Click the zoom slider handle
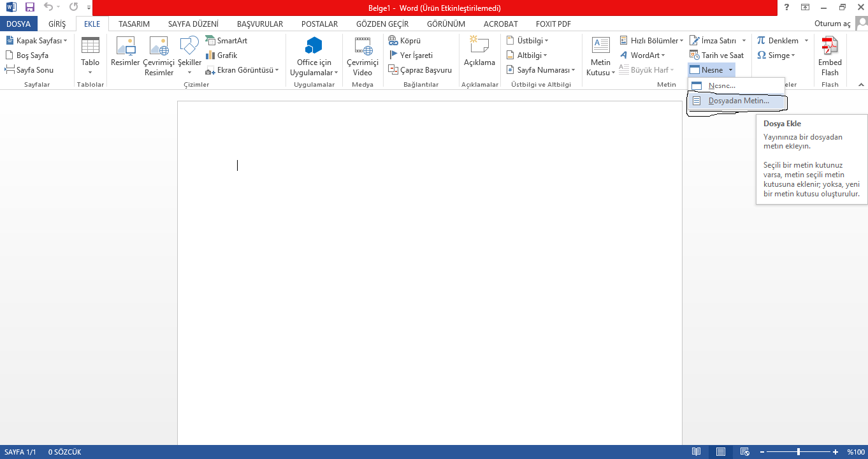This screenshot has width=868, height=459. [799, 452]
